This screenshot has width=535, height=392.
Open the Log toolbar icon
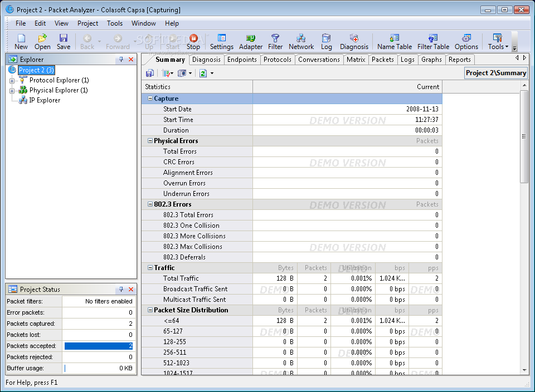pos(326,42)
